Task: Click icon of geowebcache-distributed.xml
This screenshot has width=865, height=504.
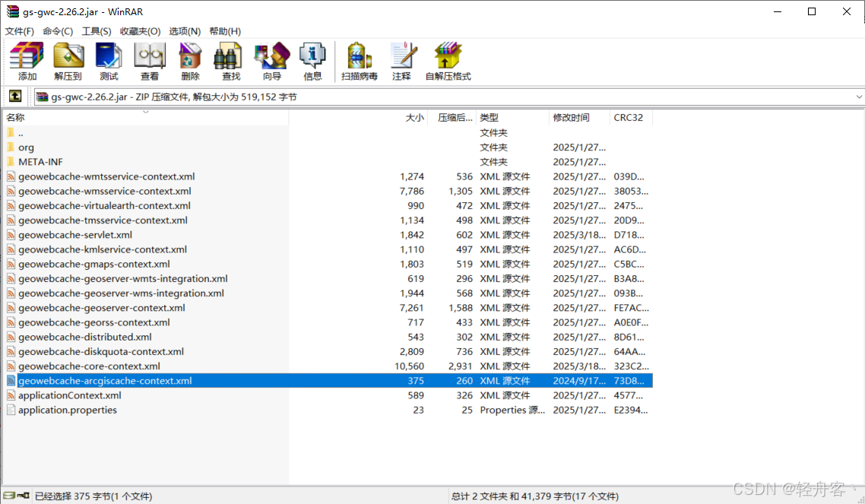Action: [11, 337]
